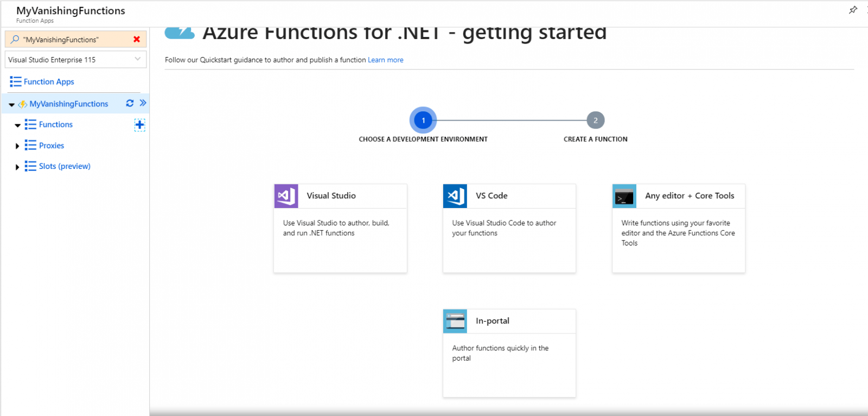
Task: Click "Author functions quickly in the portal" text
Action: click(x=500, y=353)
